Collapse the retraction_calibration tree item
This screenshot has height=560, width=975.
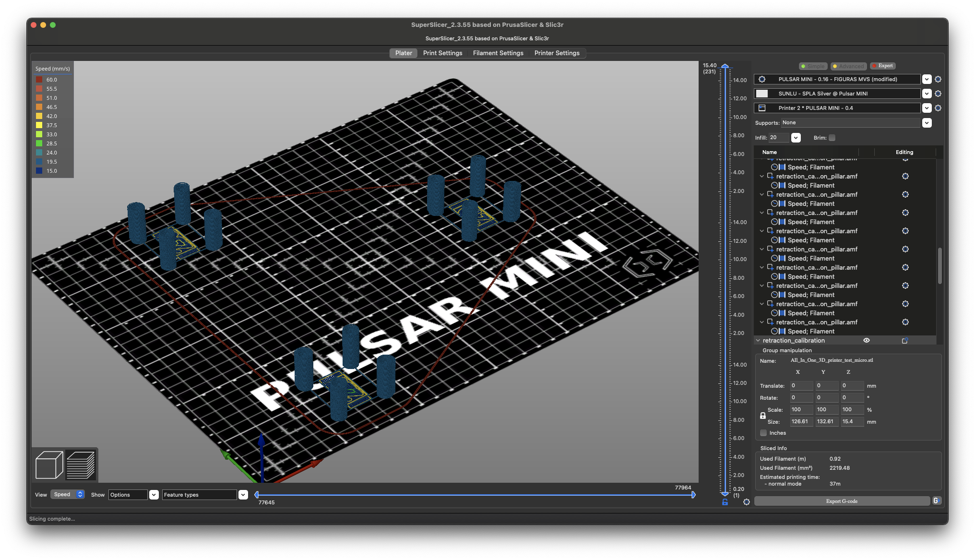point(758,340)
